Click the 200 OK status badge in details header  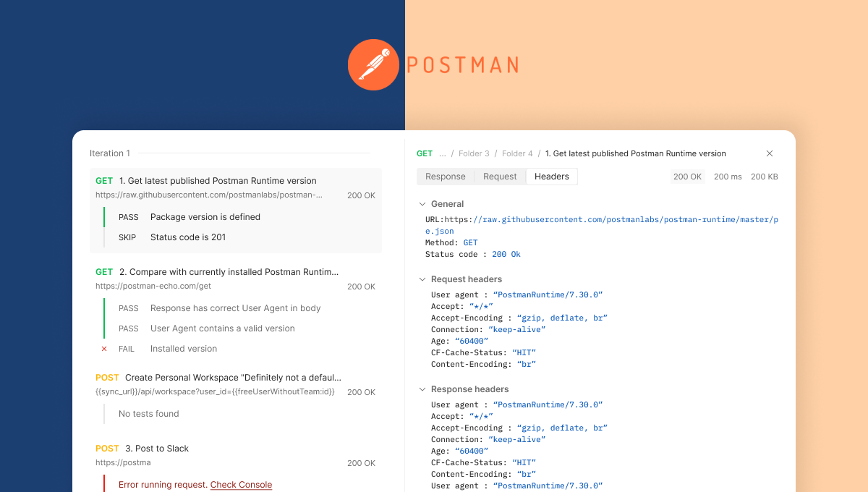pos(688,177)
